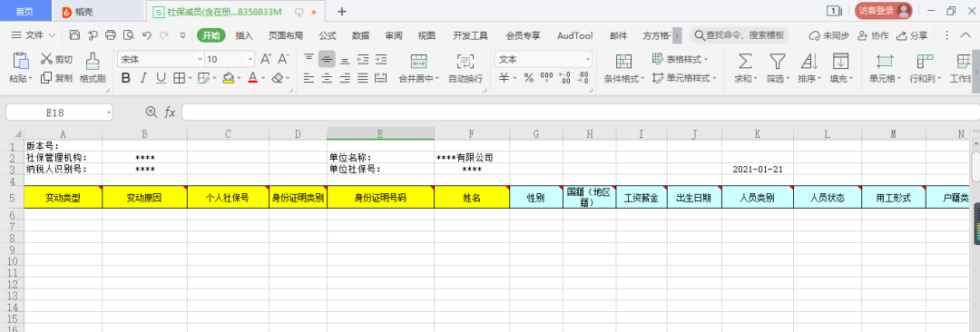Switch to the 公式 ribbon tab
Viewport: 980px width, 332px height.
coord(328,35)
